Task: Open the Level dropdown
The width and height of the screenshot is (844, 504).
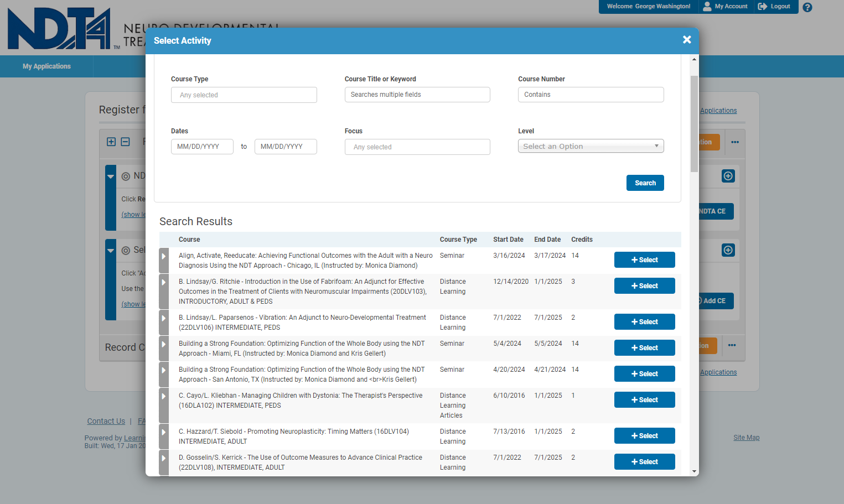Action: [591, 146]
